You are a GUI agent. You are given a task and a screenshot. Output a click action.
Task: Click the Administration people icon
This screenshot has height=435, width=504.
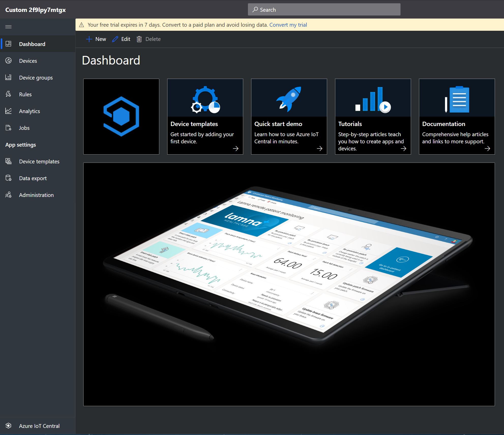8,195
